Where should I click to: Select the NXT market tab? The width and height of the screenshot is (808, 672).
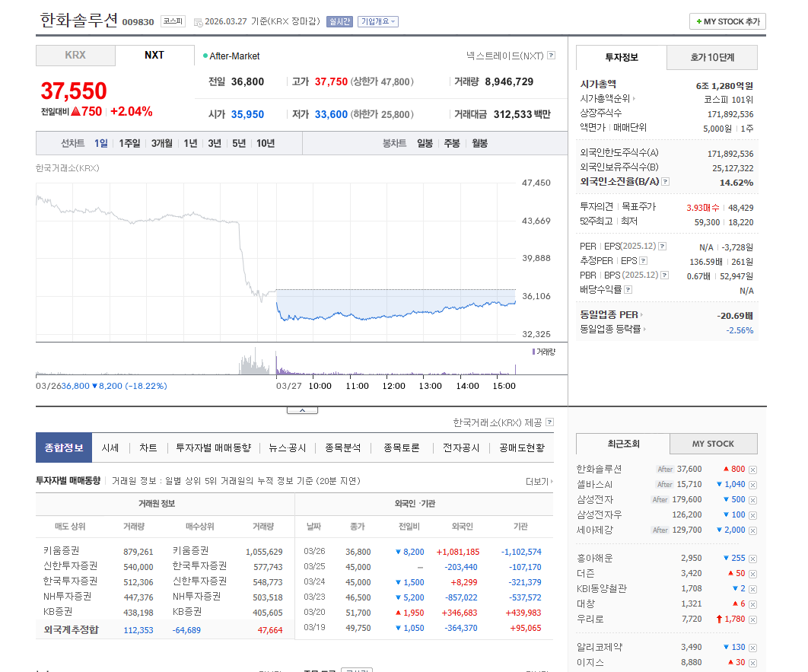pos(154,55)
